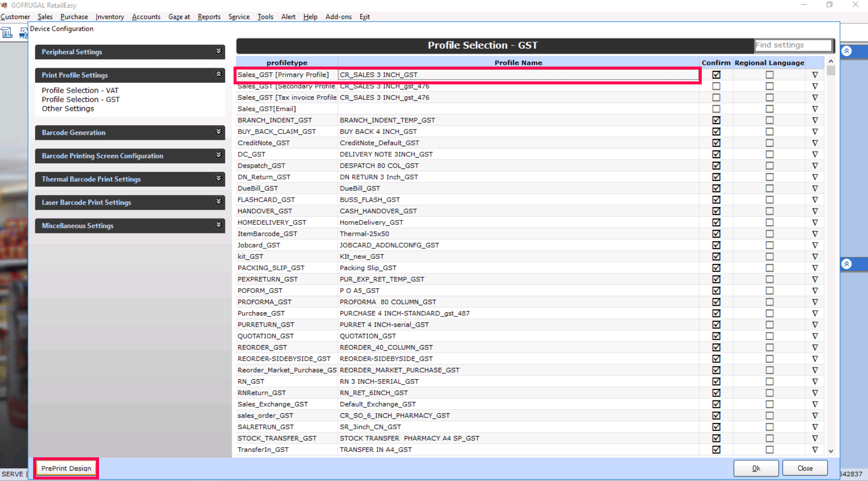Enable Regional Language for Purchase_GST

pos(769,313)
